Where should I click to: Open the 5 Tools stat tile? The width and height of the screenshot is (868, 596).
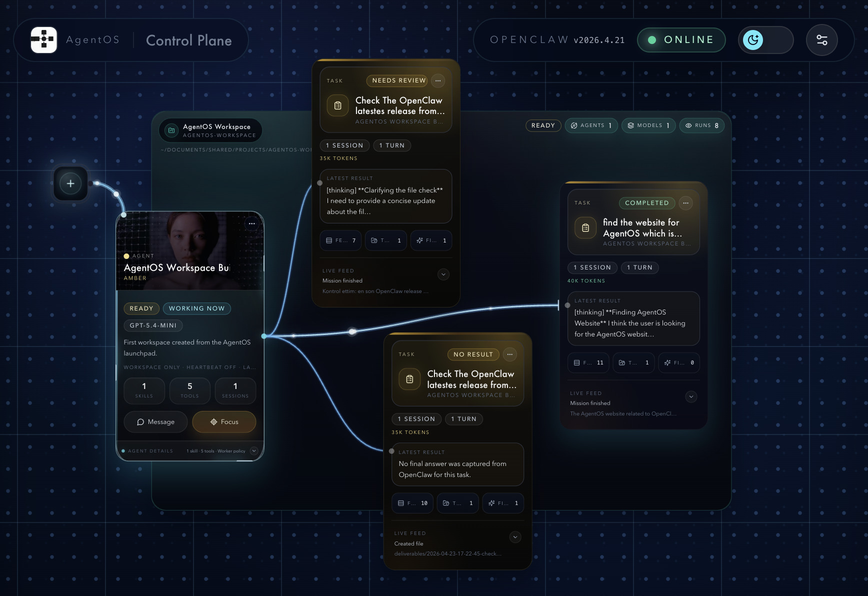(x=190, y=391)
